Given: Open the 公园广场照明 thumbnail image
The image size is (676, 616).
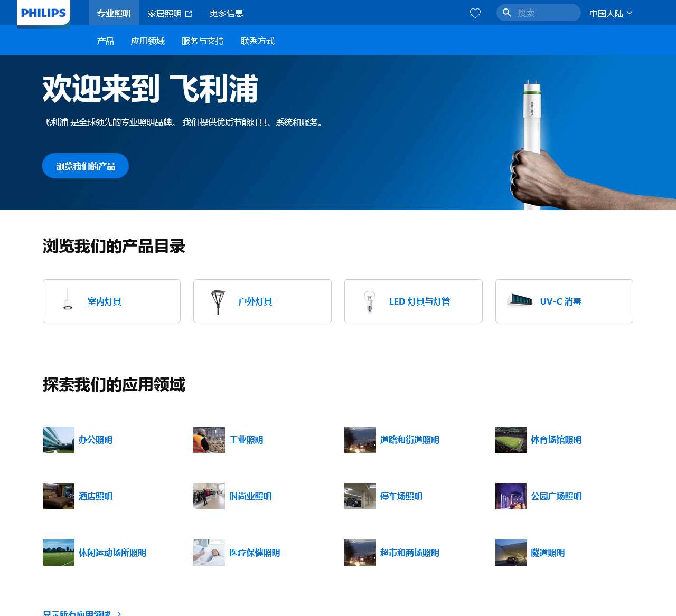Looking at the screenshot, I should [x=511, y=496].
